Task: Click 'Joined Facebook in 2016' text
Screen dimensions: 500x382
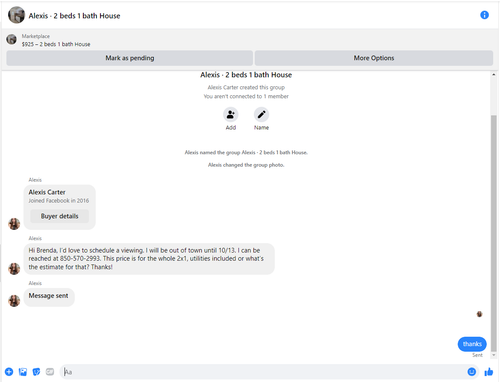Action: (59, 201)
